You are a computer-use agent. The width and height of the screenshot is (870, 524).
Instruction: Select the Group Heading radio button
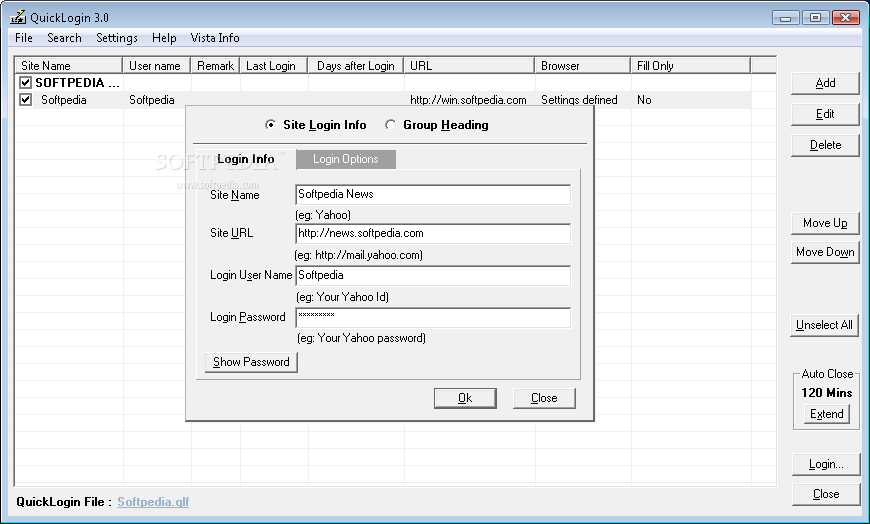pos(391,125)
